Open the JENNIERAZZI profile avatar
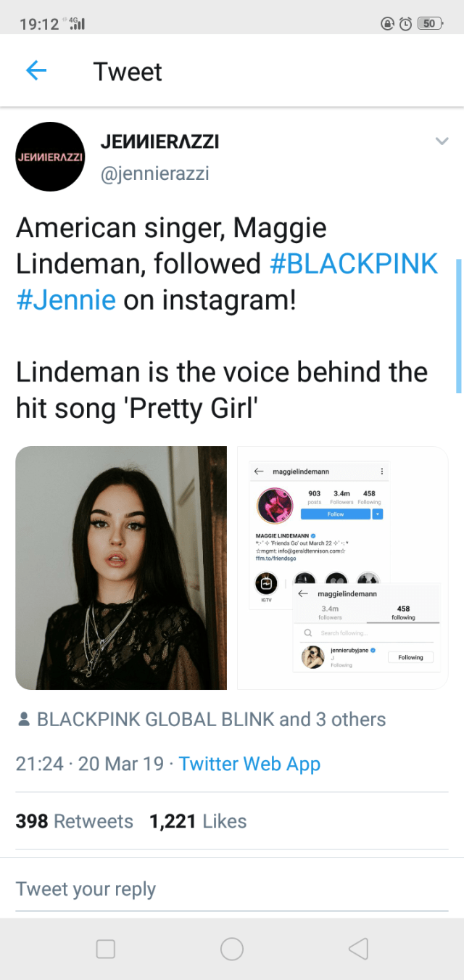This screenshot has width=464, height=980. tap(50, 157)
